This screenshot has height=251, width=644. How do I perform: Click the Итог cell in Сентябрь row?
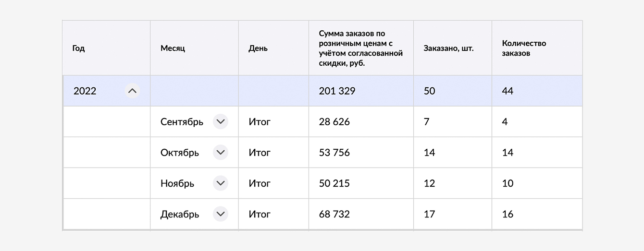tap(260, 122)
